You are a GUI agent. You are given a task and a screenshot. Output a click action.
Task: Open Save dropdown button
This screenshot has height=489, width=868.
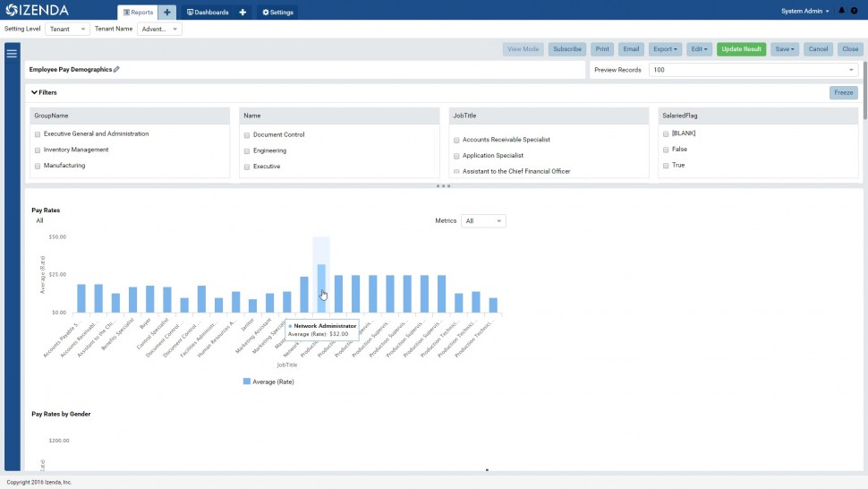(x=785, y=49)
